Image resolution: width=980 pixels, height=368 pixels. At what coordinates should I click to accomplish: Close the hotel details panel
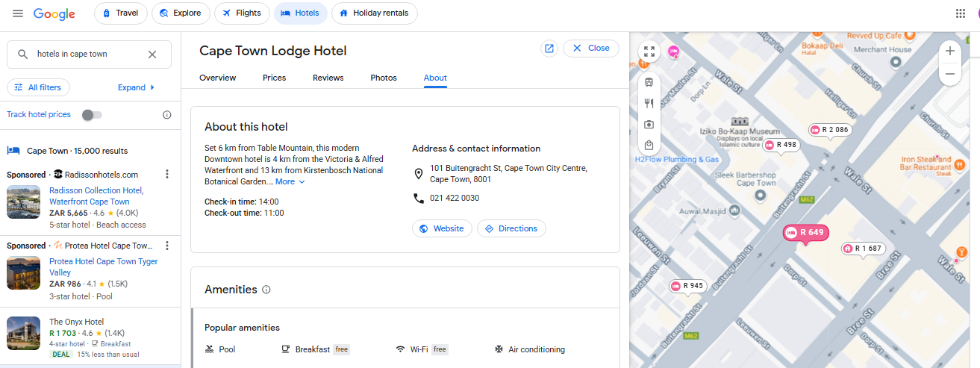pyautogui.click(x=591, y=48)
